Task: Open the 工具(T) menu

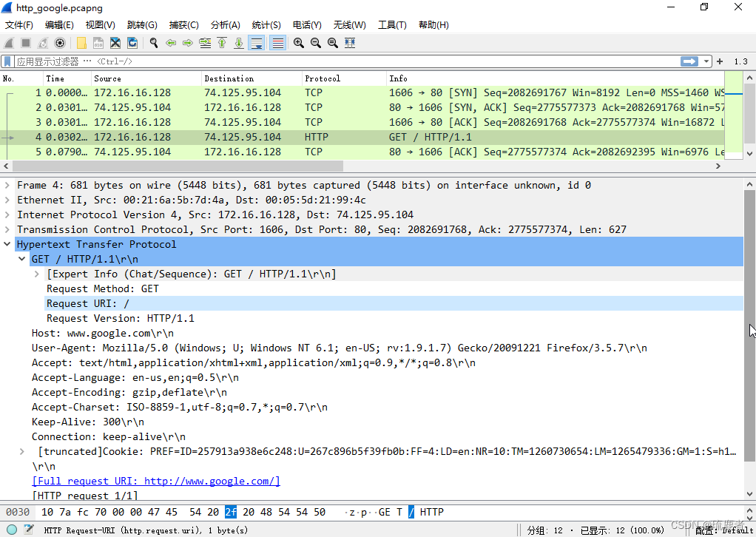Action: [x=392, y=25]
